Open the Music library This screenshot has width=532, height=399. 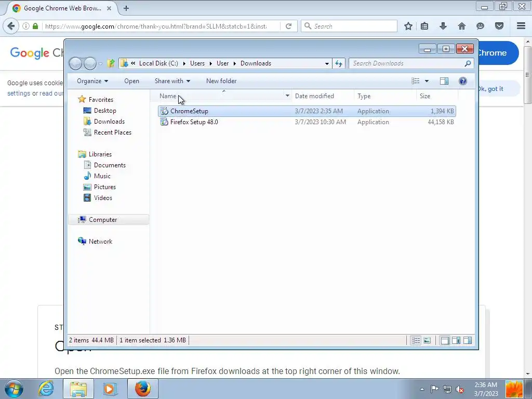(102, 176)
